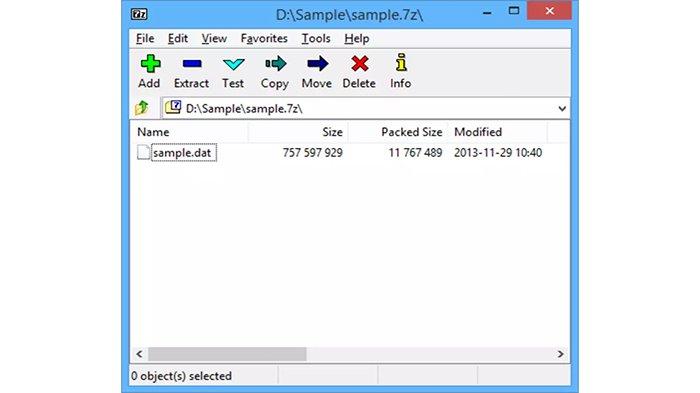Screen dimensions: 700x393
Task: Click the horizontal scrollbar left arrow
Action: tap(139, 354)
